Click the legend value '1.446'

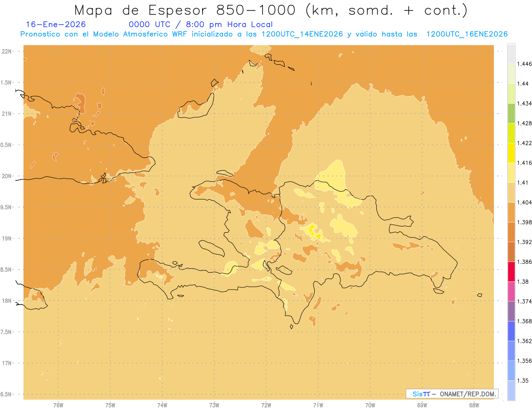click(x=525, y=64)
